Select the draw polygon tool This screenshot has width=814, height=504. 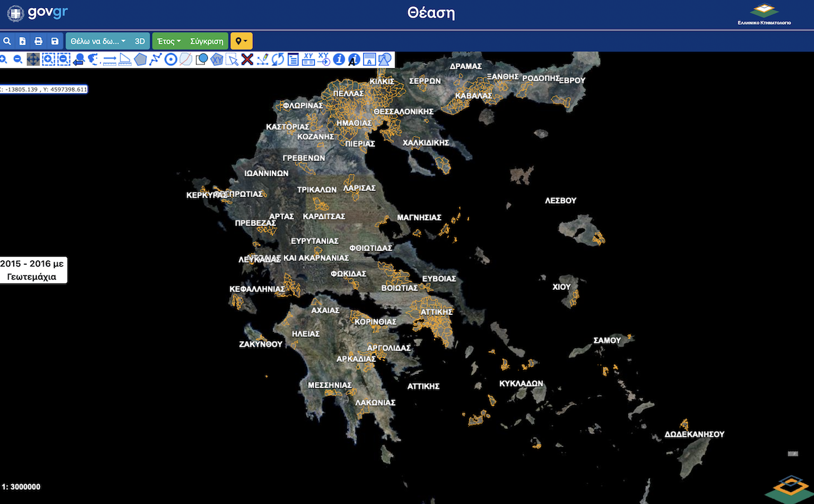pos(140,59)
